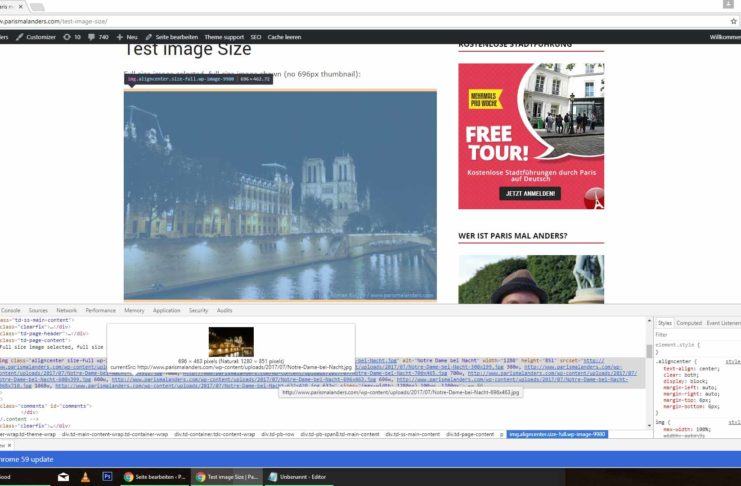Open Theme support menu
This screenshot has height=486, width=741.
pyautogui.click(x=224, y=37)
